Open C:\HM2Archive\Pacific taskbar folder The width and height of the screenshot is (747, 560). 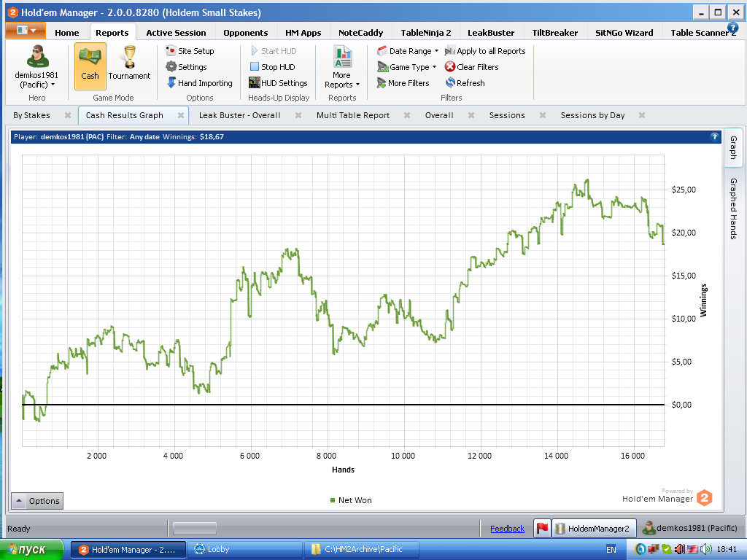pyautogui.click(x=362, y=550)
